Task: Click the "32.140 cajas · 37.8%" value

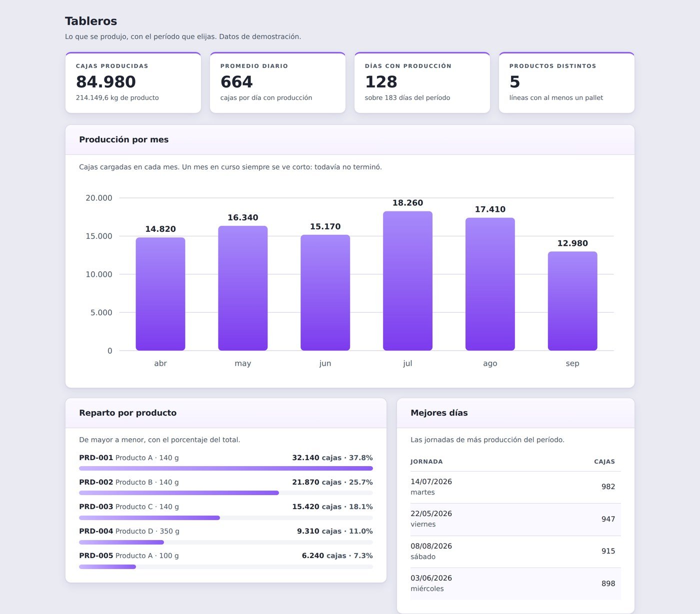Action: click(332, 458)
